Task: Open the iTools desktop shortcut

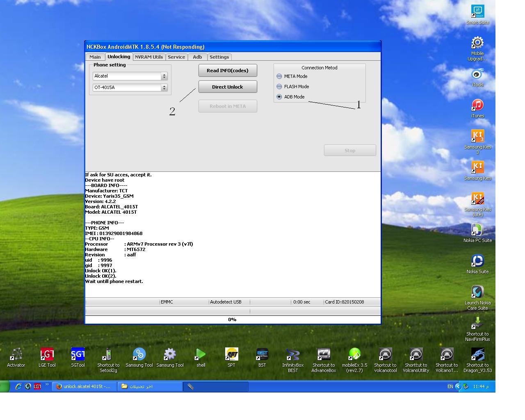Action: [x=477, y=77]
